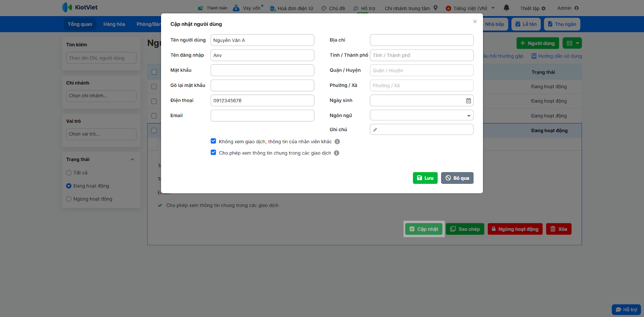
Task: Open the Hàng hóa menu
Action: 114,24
